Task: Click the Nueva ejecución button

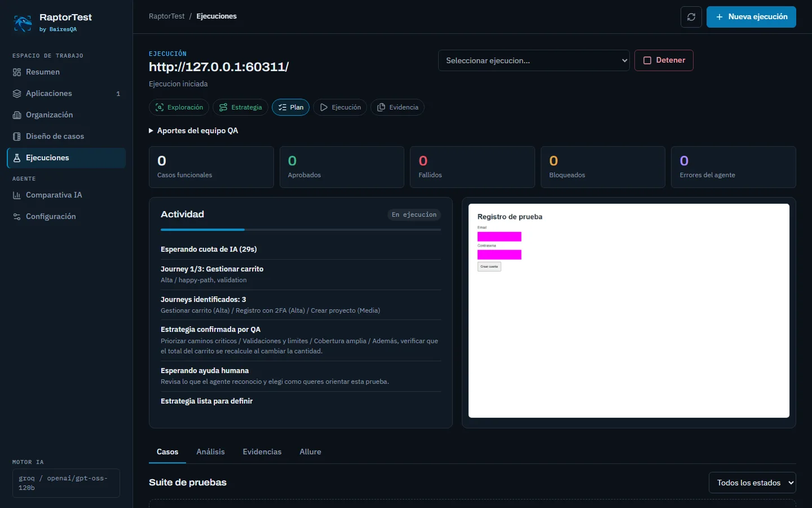Action: pos(751,17)
